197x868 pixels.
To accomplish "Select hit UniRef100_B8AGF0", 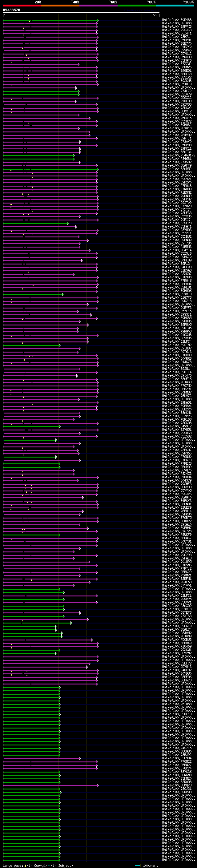I will (x=177, y=498).
